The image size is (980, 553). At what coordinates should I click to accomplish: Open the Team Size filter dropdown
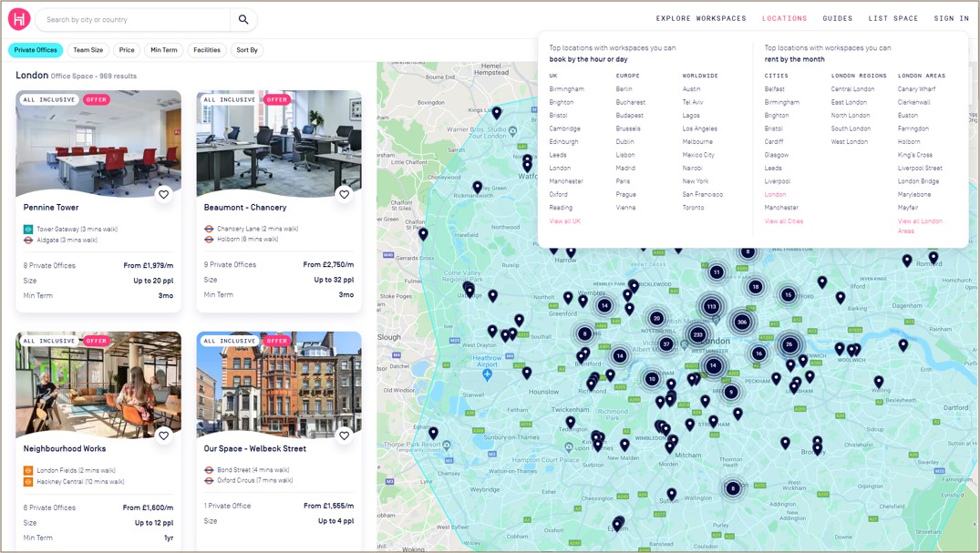point(88,50)
